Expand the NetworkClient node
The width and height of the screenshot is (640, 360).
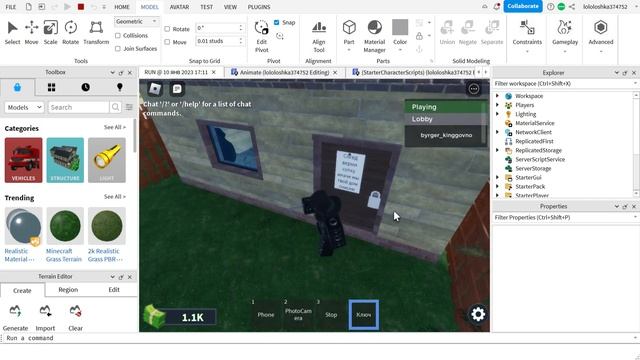(x=497, y=132)
